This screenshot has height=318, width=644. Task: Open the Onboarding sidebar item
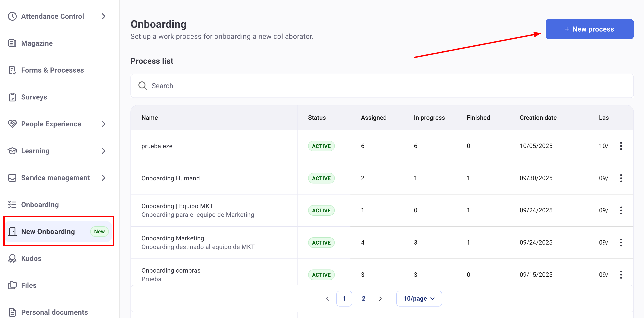40,205
